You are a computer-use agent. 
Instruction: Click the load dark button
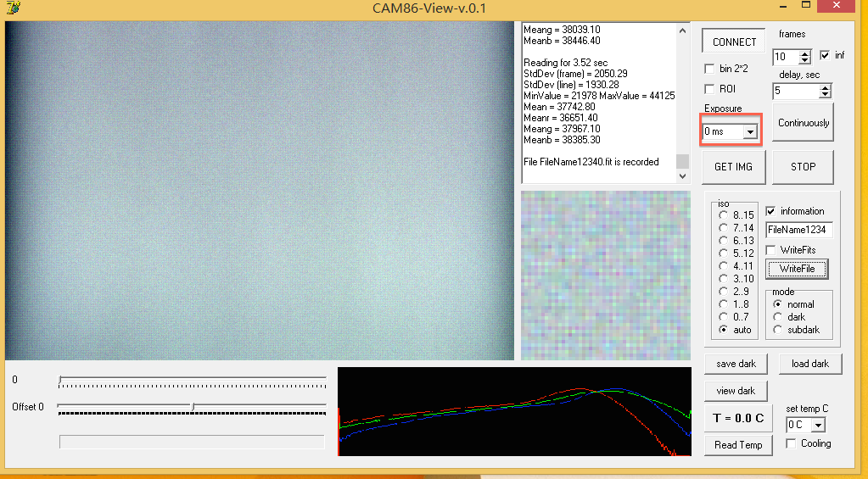[x=810, y=364]
